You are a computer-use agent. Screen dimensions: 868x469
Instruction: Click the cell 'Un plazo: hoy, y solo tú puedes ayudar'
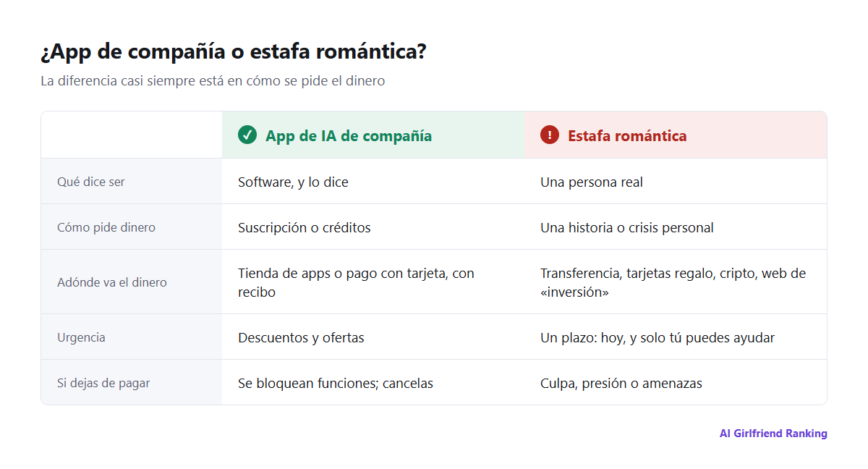pyautogui.click(x=676, y=337)
